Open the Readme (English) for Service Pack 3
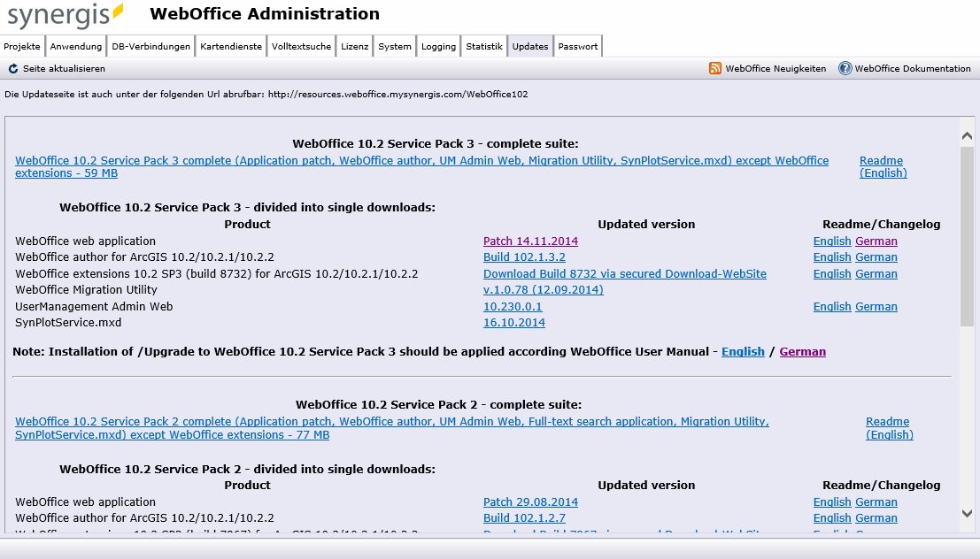The image size is (980, 559). [x=880, y=166]
